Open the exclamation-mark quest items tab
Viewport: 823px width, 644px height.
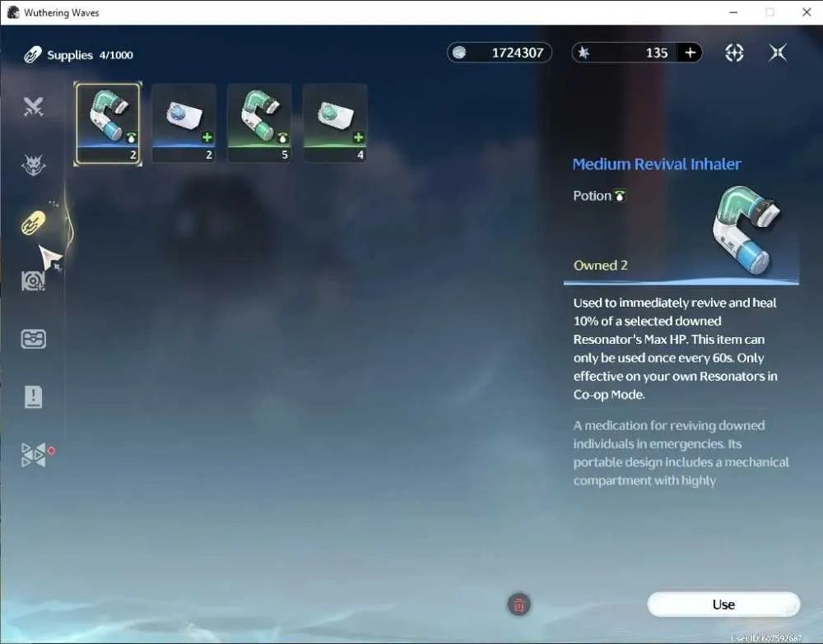[x=33, y=396]
